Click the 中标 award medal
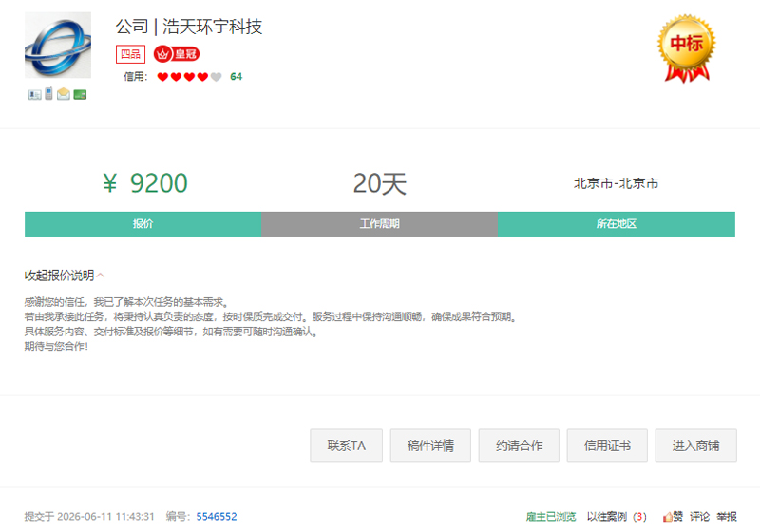Viewport: 760px width, 532px height. pos(686,47)
